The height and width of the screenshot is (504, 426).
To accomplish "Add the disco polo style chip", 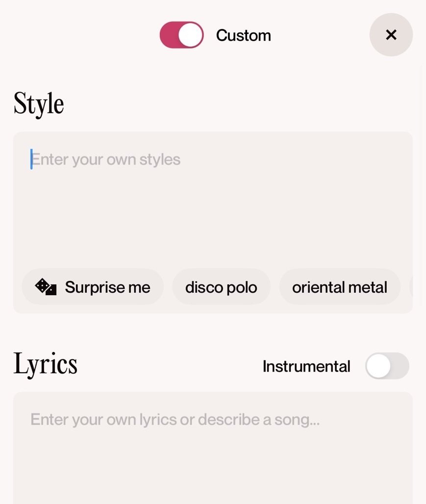I will 221,287.
